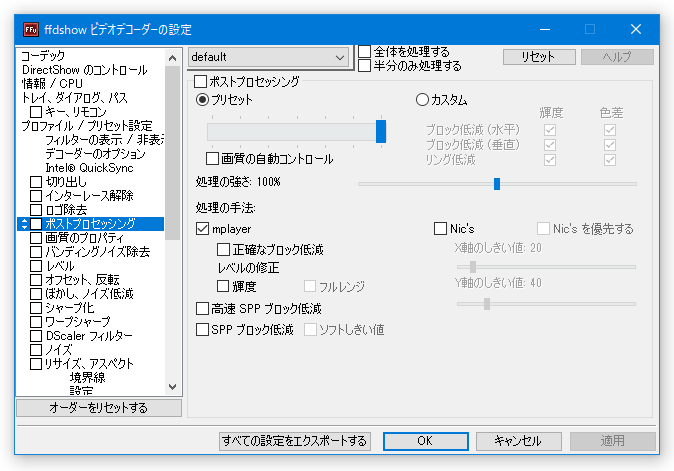674x471 pixels.
Task: Toggle 画質のプロパティ filter checkbox
Action: click(36, 238)
